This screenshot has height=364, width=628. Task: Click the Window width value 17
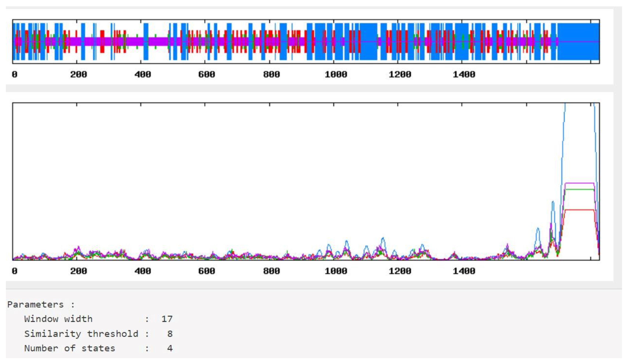click(167, 319)
